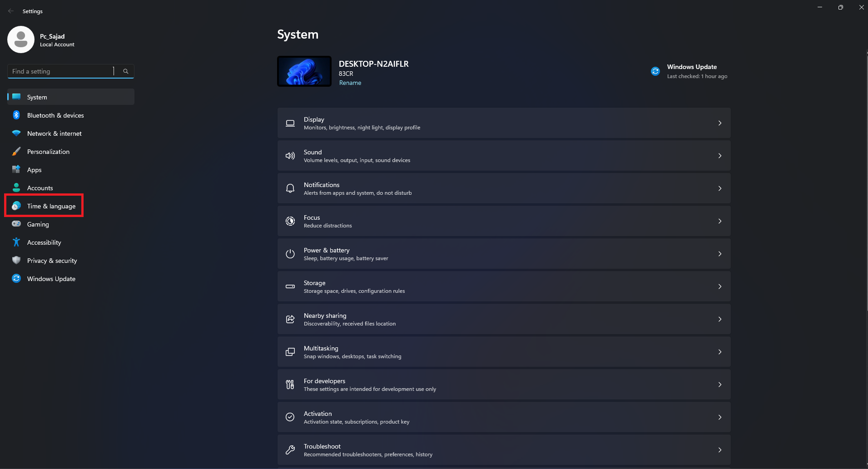Open Bluetooth & devices section

(71, 115)
